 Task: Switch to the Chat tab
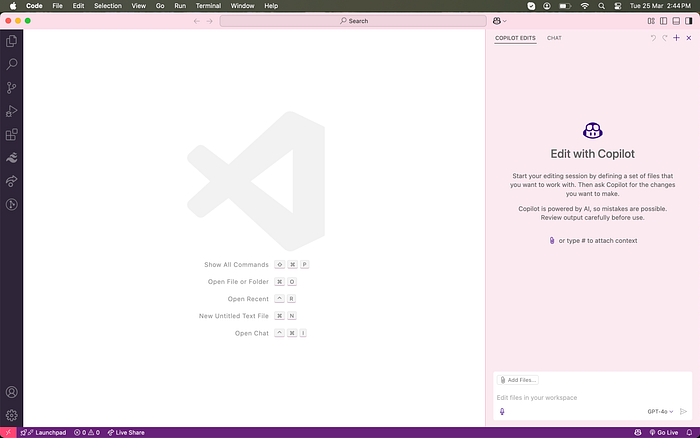pyautogui.click(x=554, y=38)
